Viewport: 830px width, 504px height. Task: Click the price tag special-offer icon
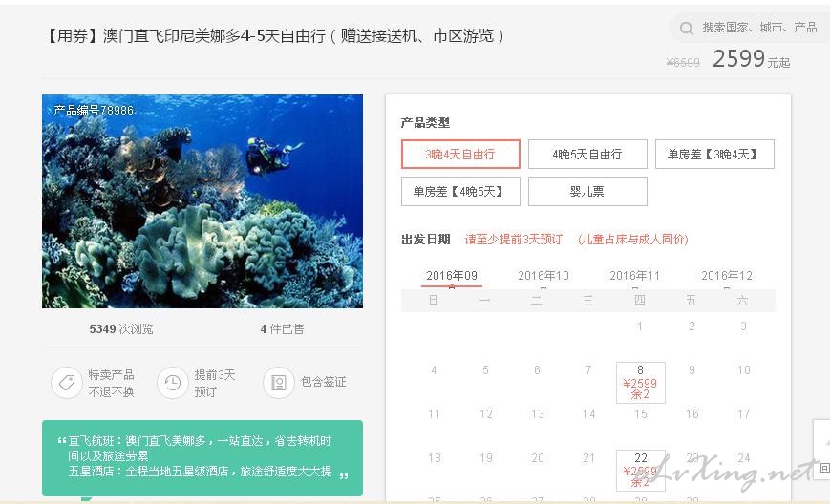point(67,383)
